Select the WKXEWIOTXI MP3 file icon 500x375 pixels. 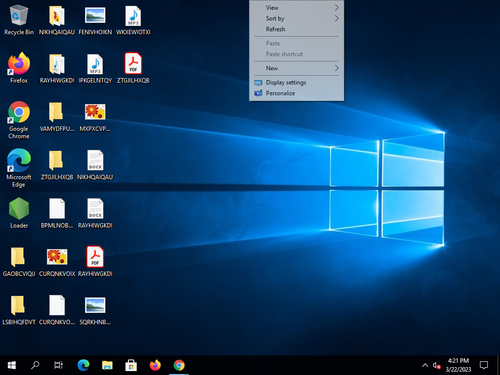tap(133, 20)
